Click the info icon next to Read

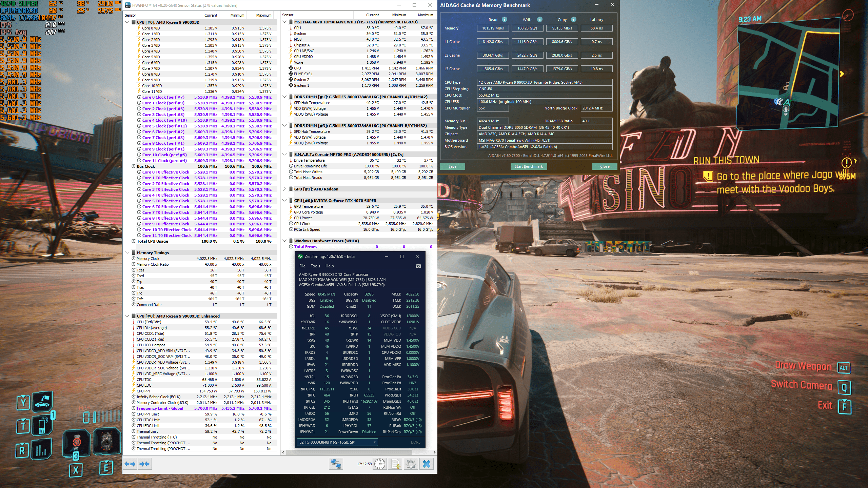[x=505, y=19]
